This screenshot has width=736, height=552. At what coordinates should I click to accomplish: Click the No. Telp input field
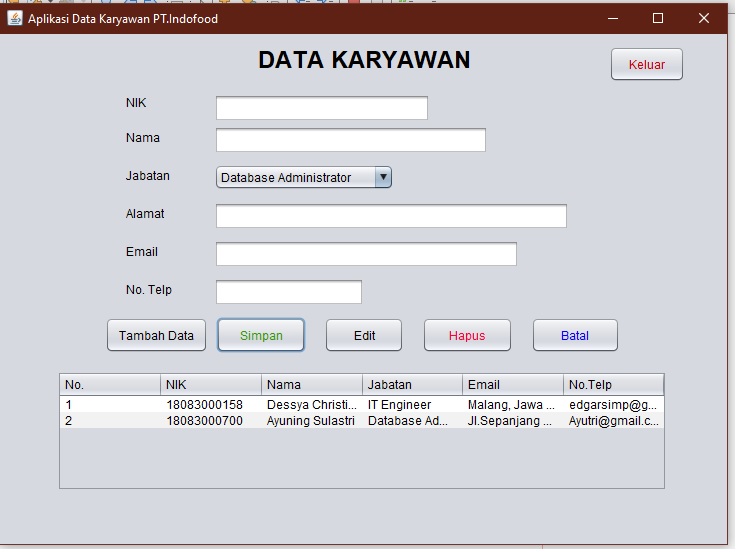click(289, 292)
